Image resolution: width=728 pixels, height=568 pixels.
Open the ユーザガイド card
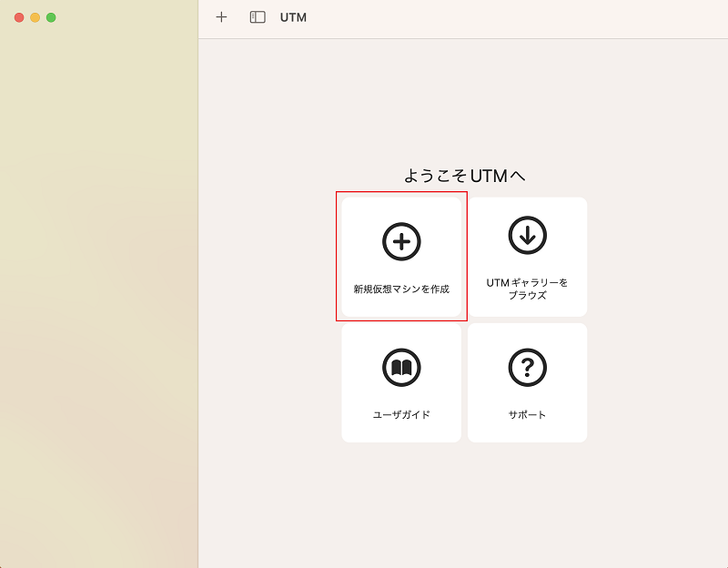pos(401,382)
